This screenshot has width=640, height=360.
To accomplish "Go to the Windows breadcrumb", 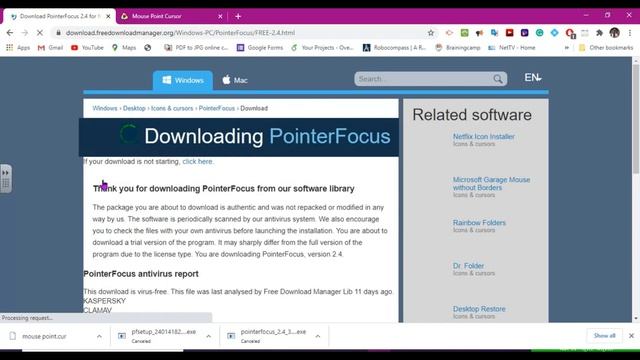I will click(104, 108).
